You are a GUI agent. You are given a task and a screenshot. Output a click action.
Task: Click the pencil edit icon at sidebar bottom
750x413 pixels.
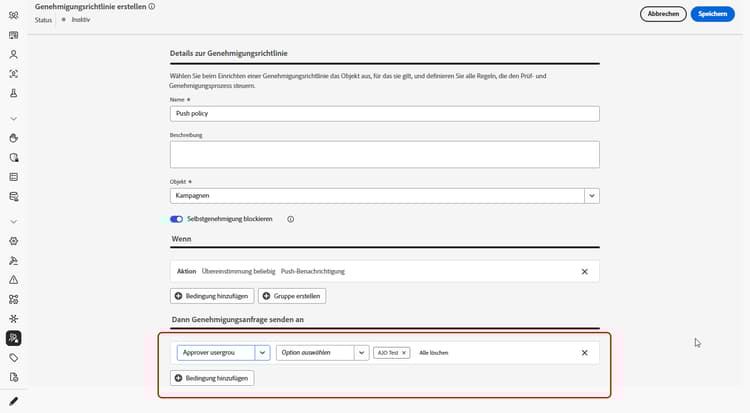(13, 401)
